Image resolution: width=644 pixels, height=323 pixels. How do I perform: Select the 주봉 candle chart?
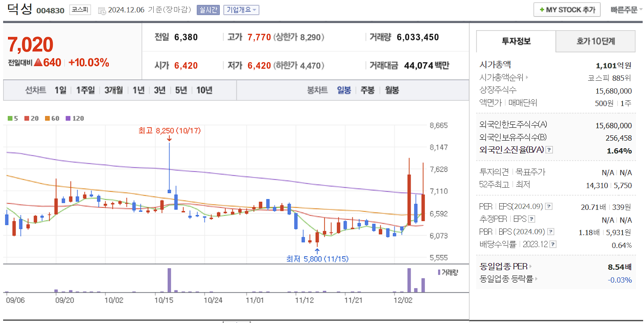click(367, 90)
